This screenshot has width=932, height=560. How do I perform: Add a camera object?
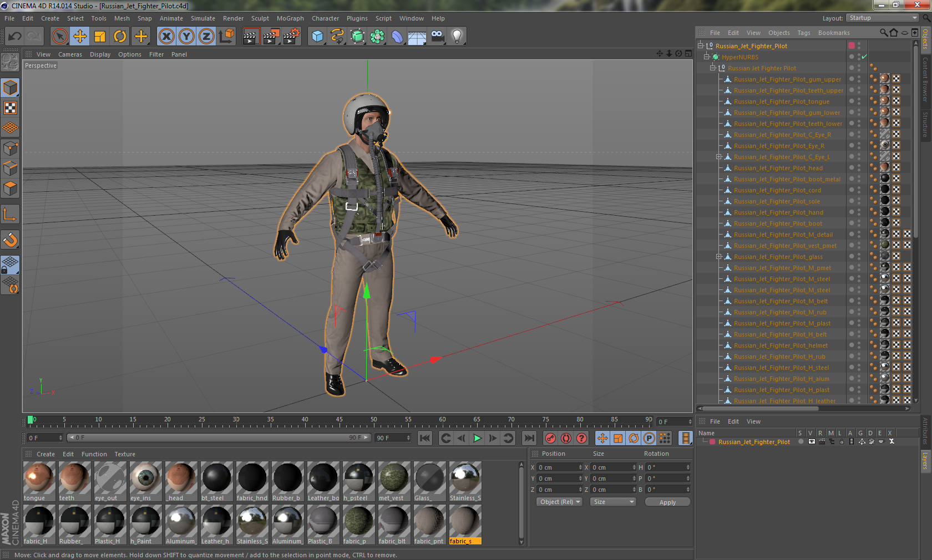(437, 37)
